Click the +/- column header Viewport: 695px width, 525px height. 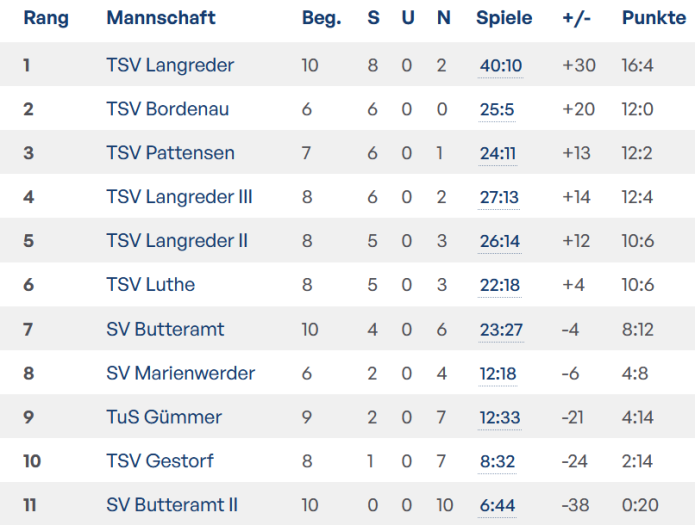pyautogui.click(x=577, y=18)
